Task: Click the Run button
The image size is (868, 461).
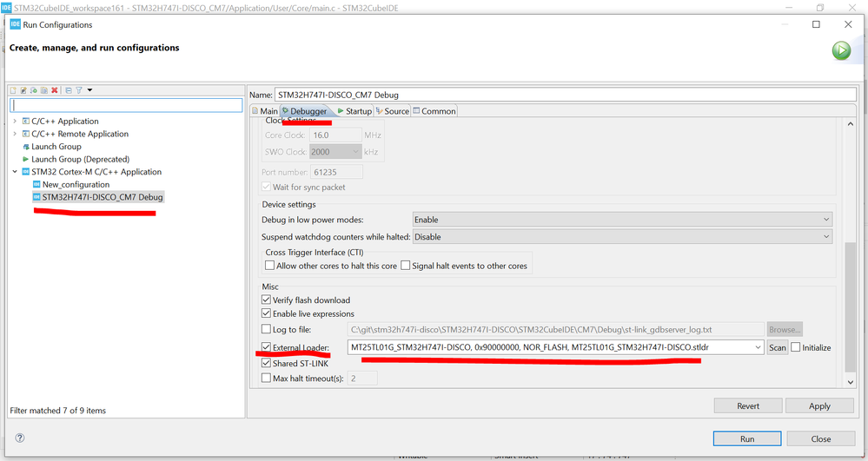Action: pos(746,438)
